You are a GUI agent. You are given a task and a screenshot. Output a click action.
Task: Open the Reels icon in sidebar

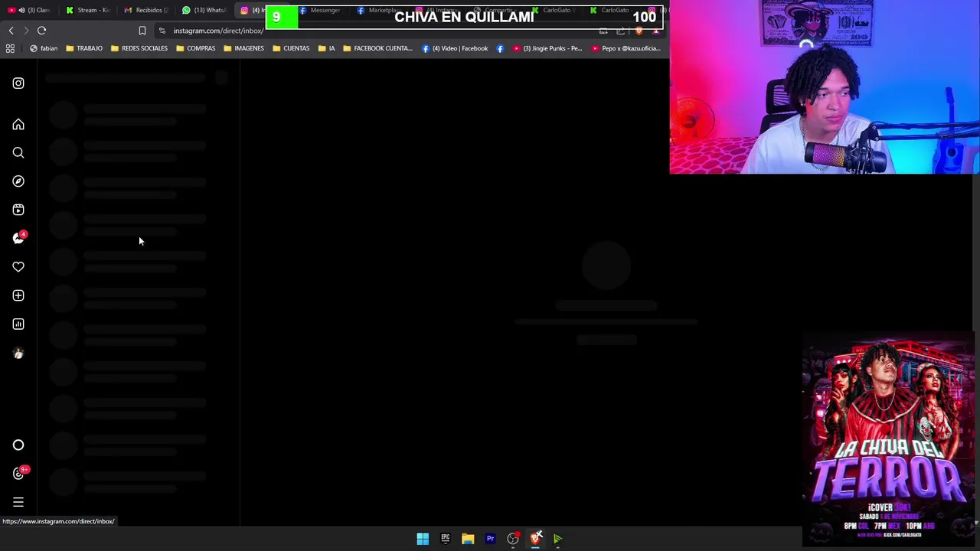tap(18, 210)
